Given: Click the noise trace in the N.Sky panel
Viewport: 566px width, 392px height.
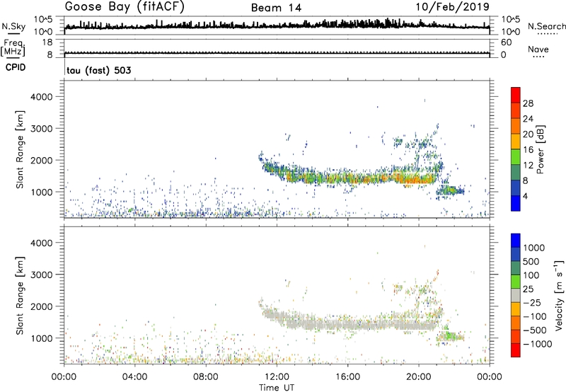Looking at the screenshot, I should 277,26.
